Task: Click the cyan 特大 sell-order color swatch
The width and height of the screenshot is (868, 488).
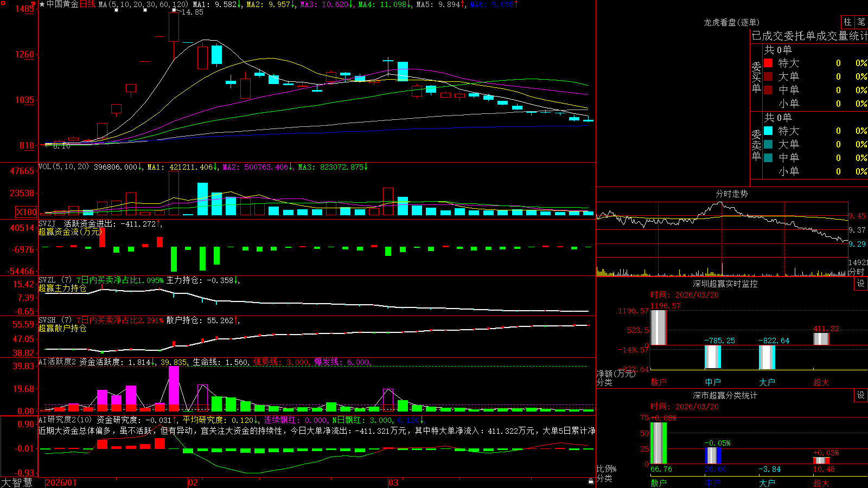Action: [768, 131]
